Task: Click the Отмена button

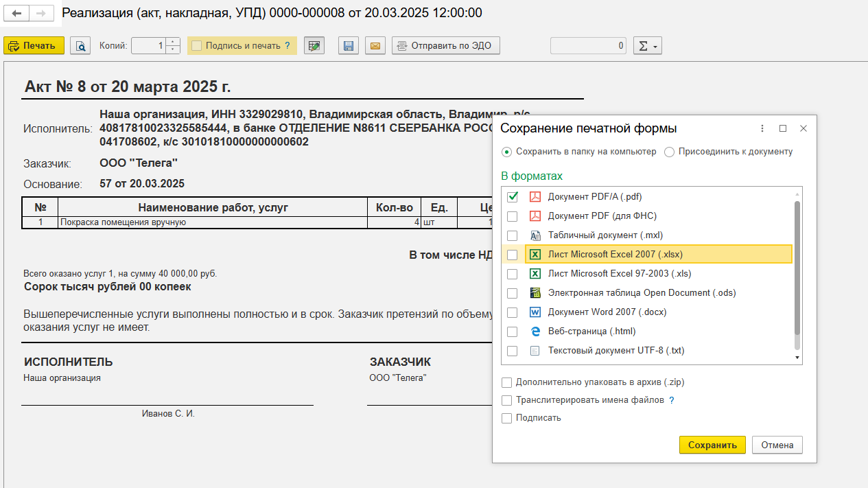Action: (x=777, y=445)
